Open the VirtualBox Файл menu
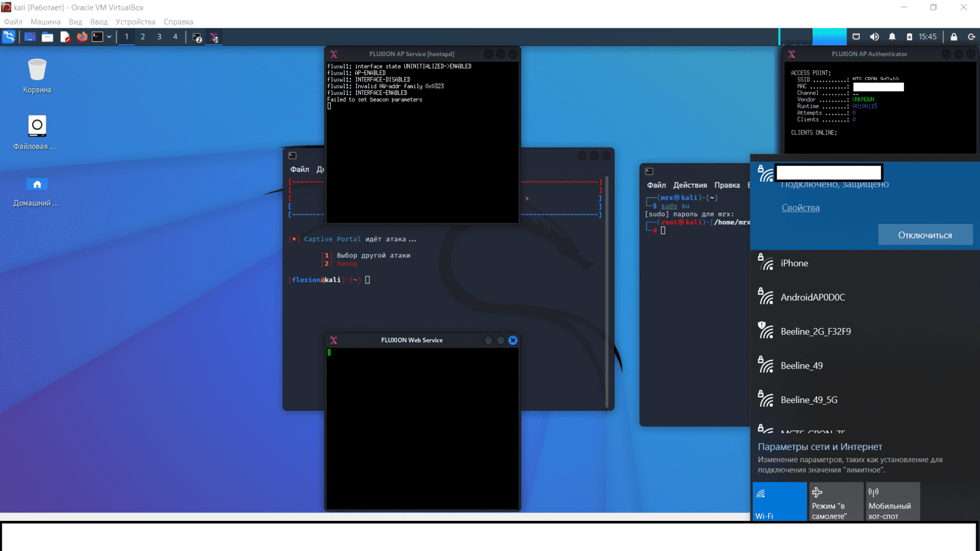Screen dimensions: 980x551 (13, 21)
